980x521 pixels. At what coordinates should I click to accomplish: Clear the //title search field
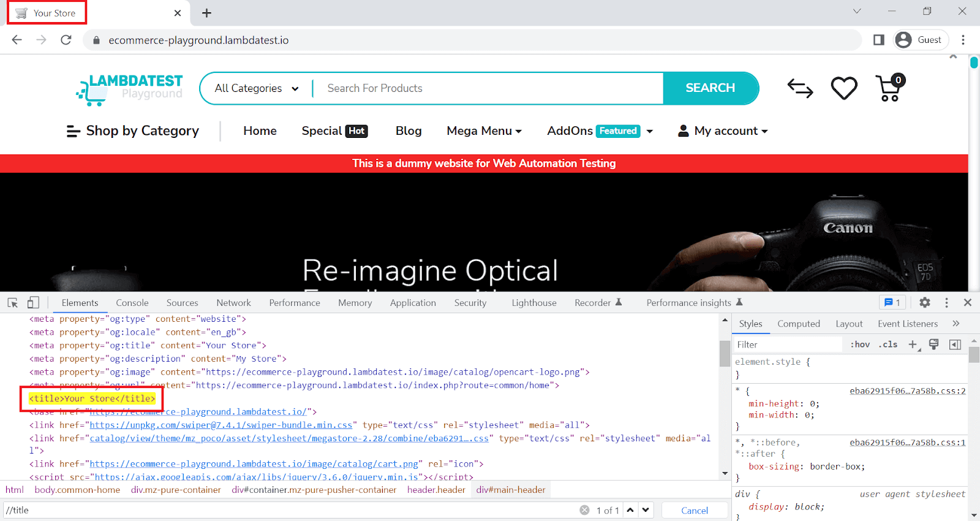585,510
